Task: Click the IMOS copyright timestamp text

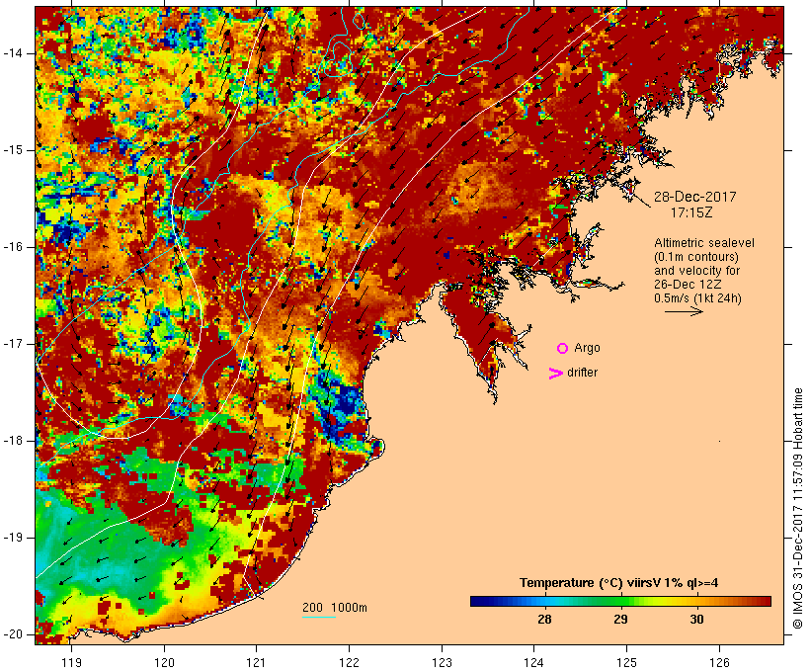Action: tap(797, 509)
